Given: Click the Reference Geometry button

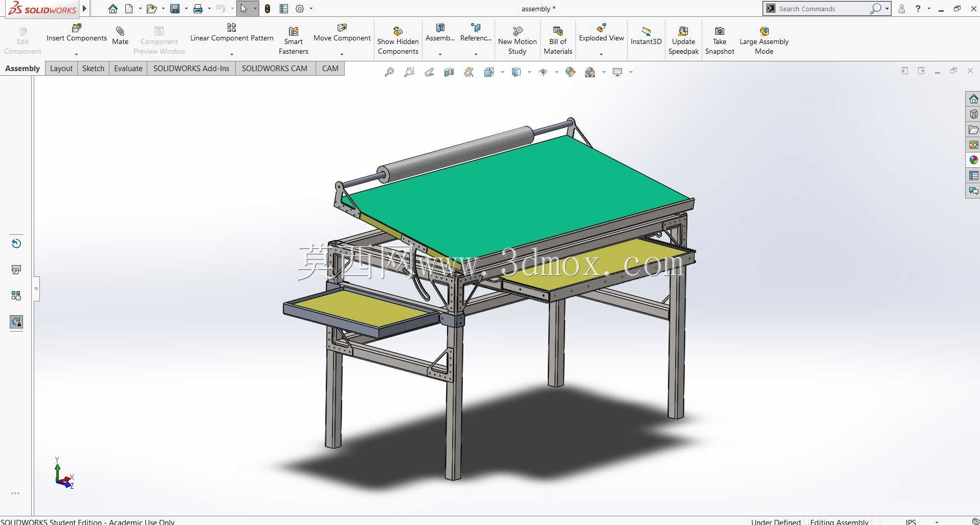Looking at the screenshot, I should tap(476, 33).
